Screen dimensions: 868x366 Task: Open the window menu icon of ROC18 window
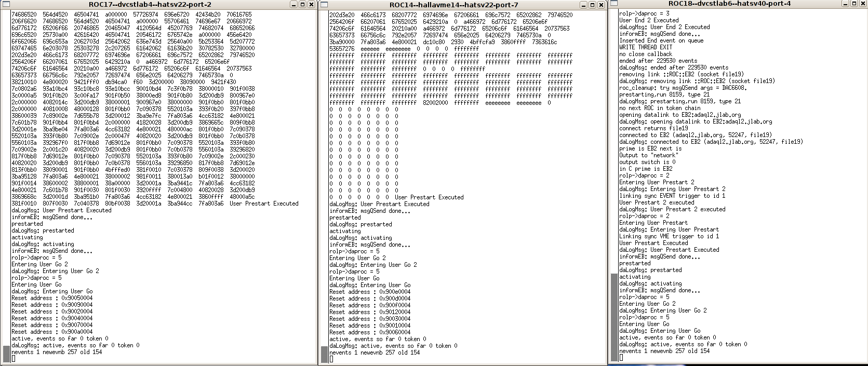coord(613,4)
